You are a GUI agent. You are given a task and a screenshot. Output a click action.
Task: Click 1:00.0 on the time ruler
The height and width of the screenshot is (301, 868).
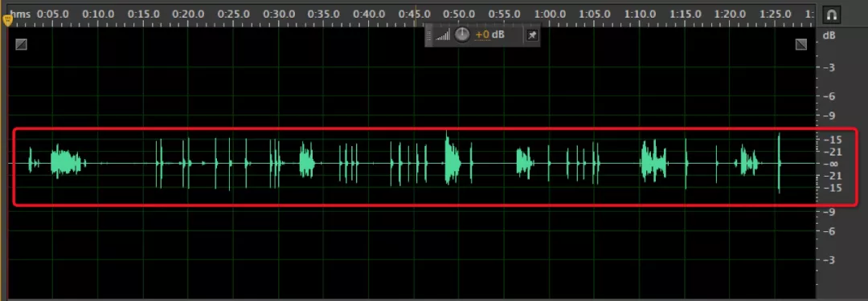coord(550,14)
